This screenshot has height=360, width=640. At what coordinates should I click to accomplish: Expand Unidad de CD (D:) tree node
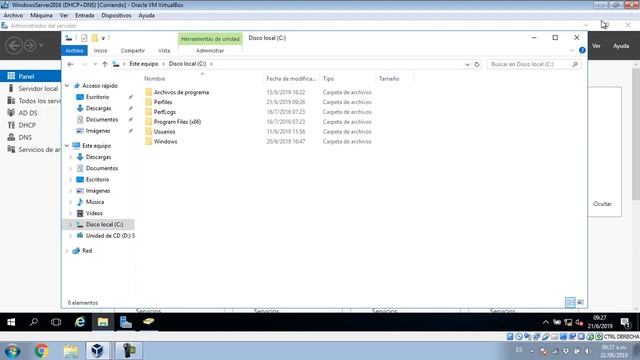click(71, 236)
